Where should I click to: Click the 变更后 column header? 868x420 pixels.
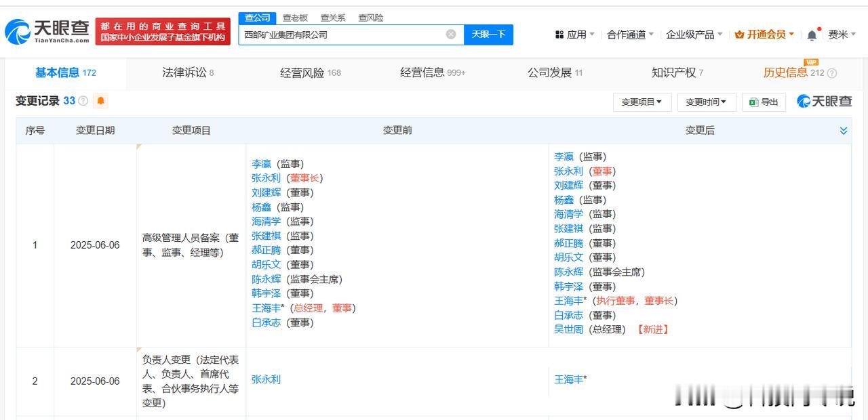point(700,130)
